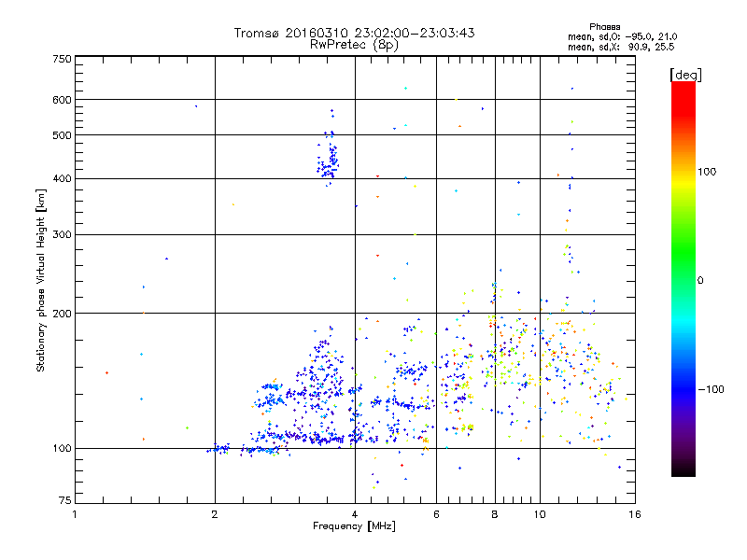The image size is (747, 560).
Task: Click the 'mean, sd,O: -95.0, 21.0' line
Action: point(622,36)
